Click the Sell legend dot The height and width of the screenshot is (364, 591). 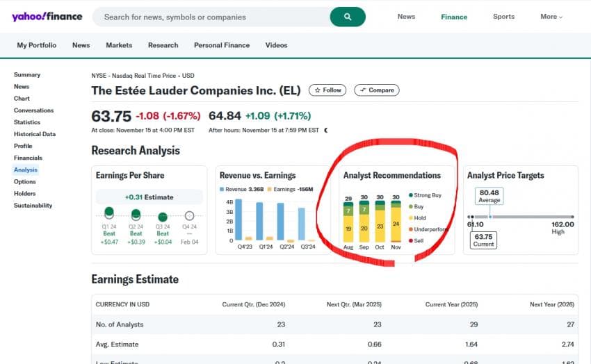point(411,240)
